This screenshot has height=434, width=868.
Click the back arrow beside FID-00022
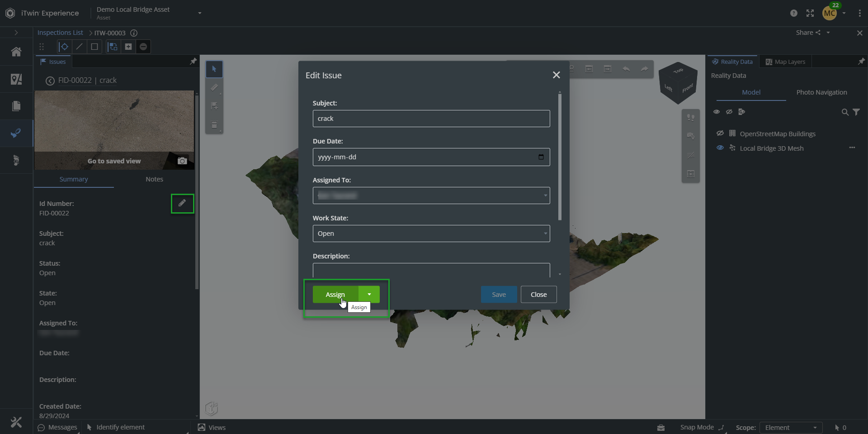click(x=50, y=81)
